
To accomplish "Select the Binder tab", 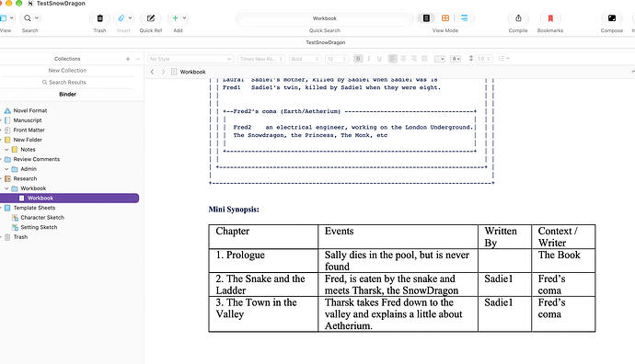I will click(67, 95).
